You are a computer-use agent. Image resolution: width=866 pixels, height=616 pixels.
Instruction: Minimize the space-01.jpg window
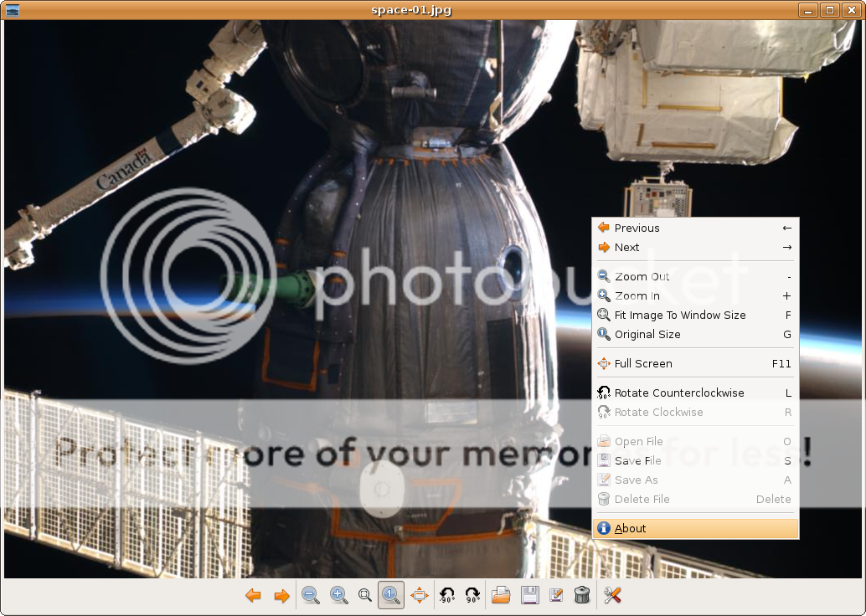(x=807, y=10)
